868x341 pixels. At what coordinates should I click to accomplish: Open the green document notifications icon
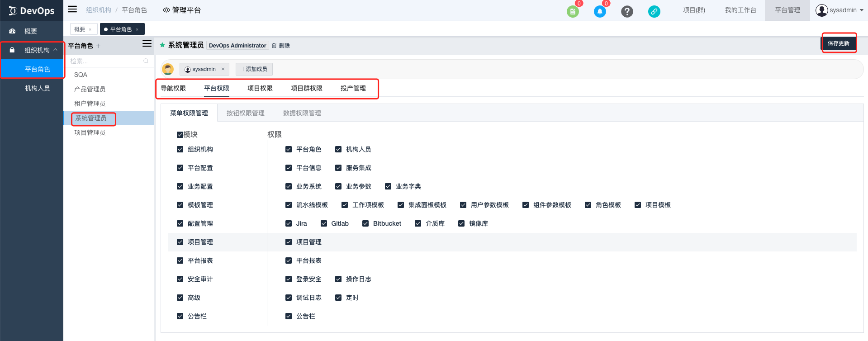coord(573,12)
